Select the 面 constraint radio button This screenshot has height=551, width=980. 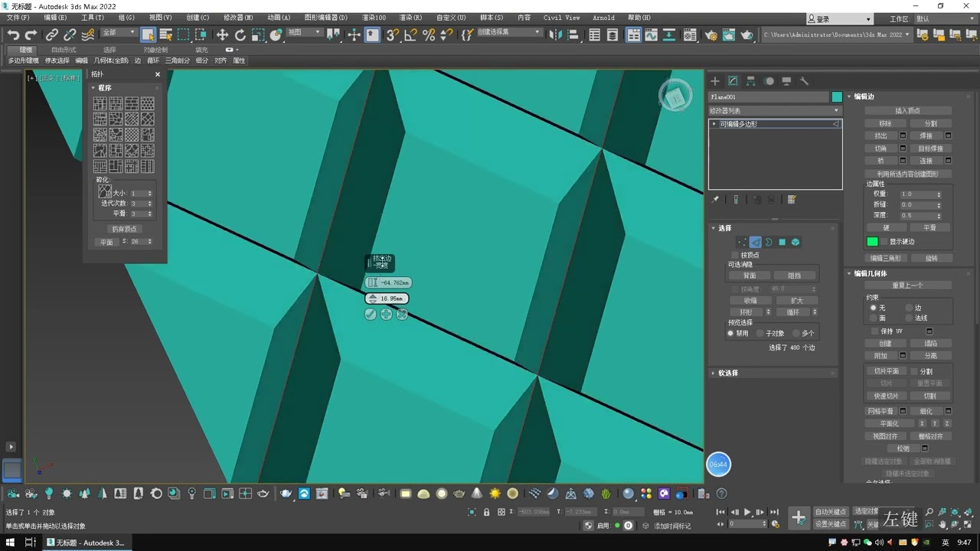(x=873, y=318)
